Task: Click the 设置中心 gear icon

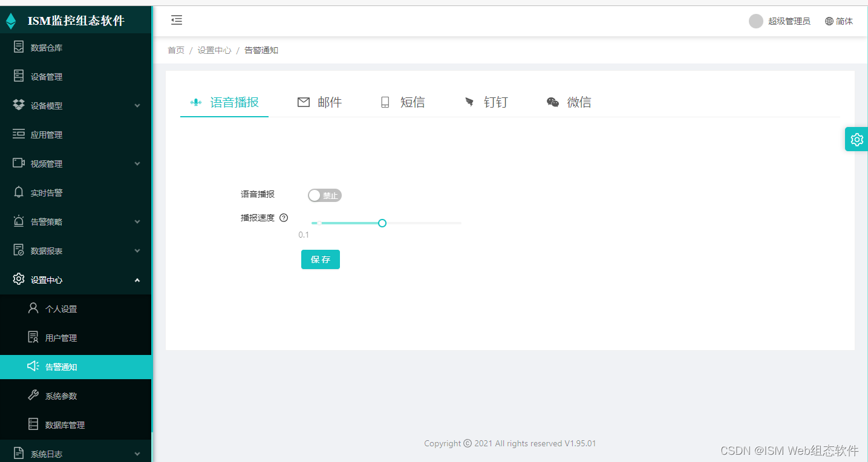Action: (19, 279)
